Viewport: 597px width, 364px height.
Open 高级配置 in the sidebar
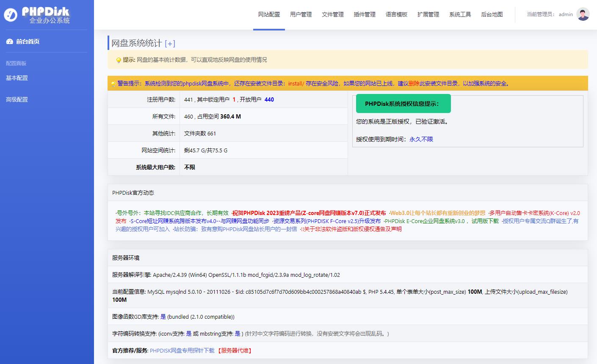(17, 99)
